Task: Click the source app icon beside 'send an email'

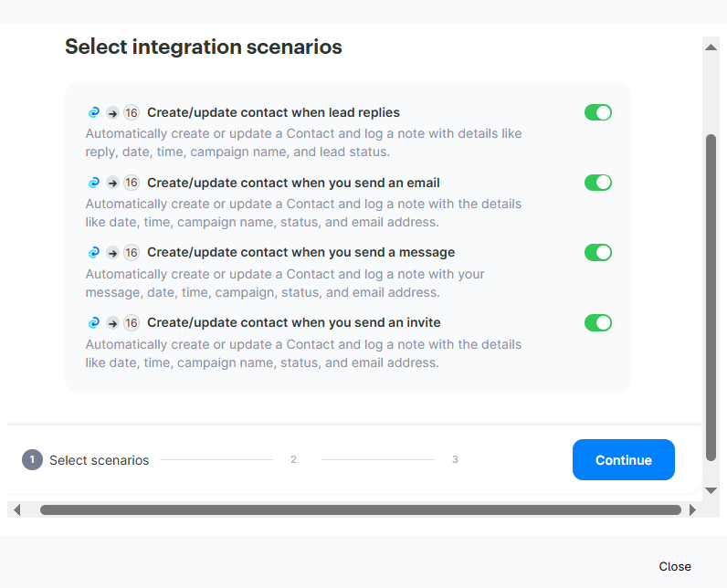Action: click(93, 183)
